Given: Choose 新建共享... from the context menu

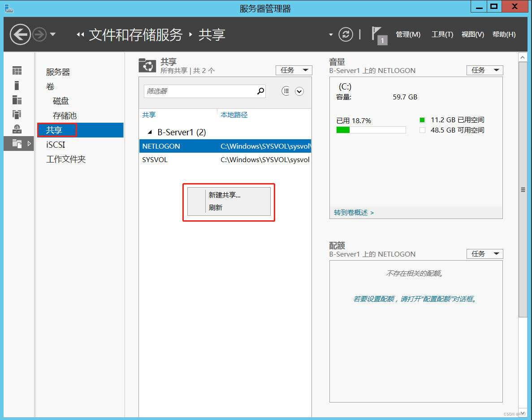Looking at the screenshot, I should [225, 195].
